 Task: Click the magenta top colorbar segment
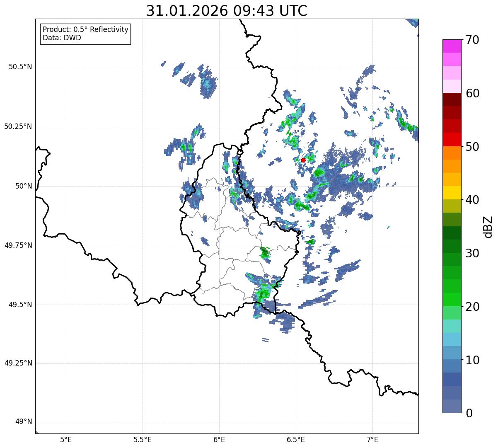tap(452, 46)
